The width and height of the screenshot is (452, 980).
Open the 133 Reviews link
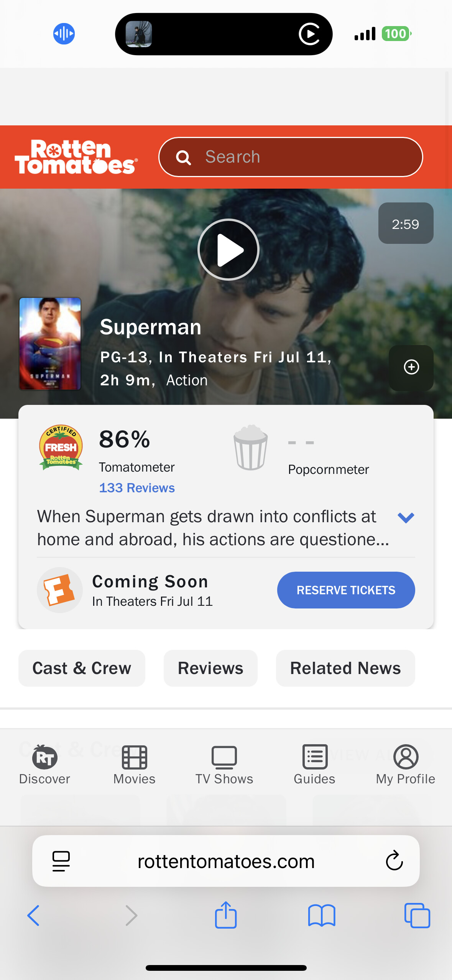coord(137,488)
